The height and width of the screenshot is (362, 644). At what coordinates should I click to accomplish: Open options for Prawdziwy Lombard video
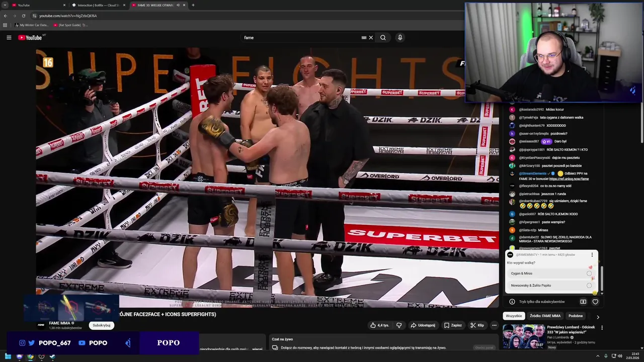[602, 328]
